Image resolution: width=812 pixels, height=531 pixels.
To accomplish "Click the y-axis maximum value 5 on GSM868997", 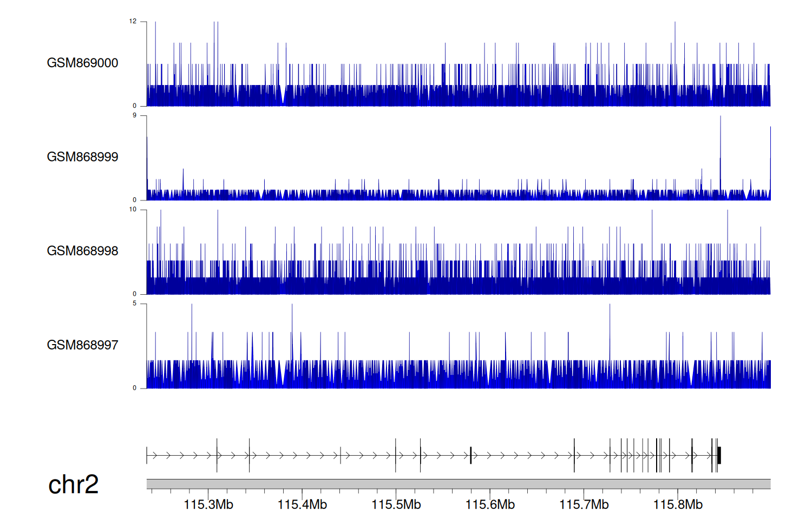I will pyautogui.click(x=134, y=303).
